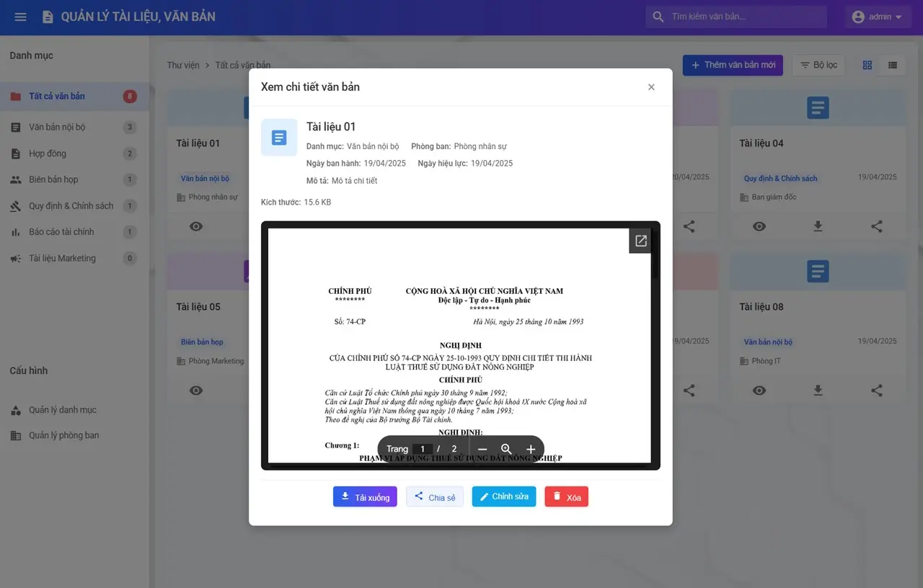This screenshot has height=588, width=923.
Task: Select Hợp đồng category in sidebar
Action: coord(47,153)
